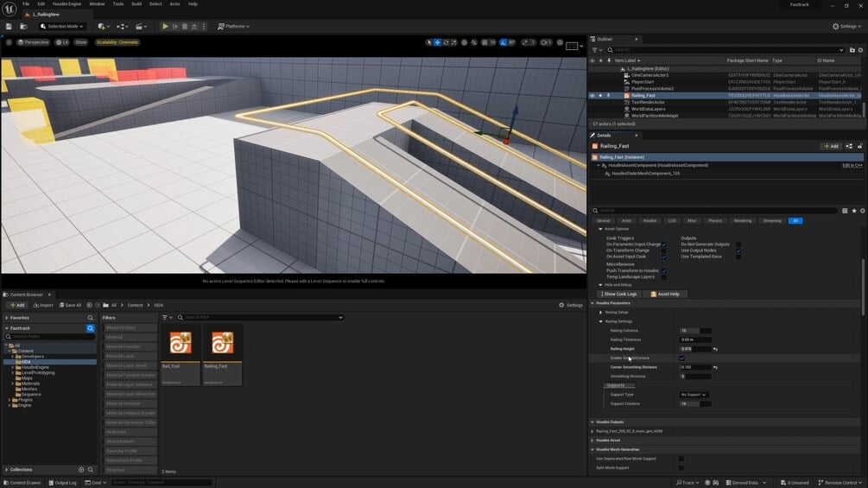Screen dimensions: 868x488
Task: Click the green Play level button
Action: tap(166, 26)
